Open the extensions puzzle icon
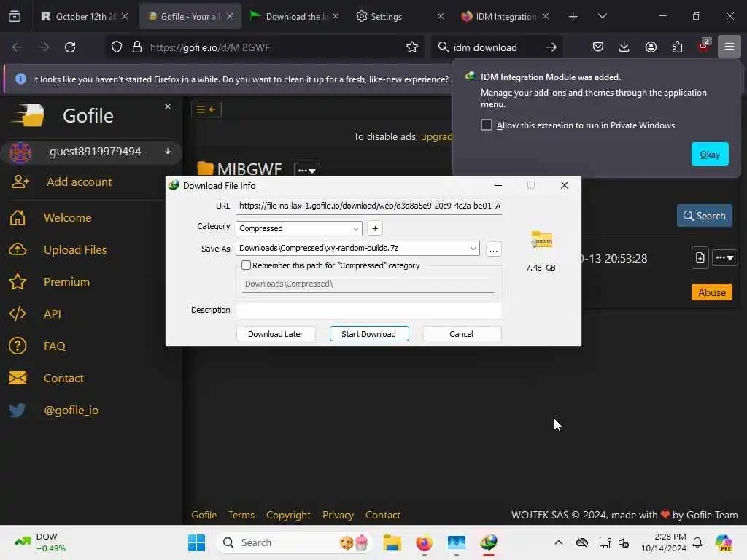Image resolution: width=747 pixels, height=560 pixels. tap(677, 47)
